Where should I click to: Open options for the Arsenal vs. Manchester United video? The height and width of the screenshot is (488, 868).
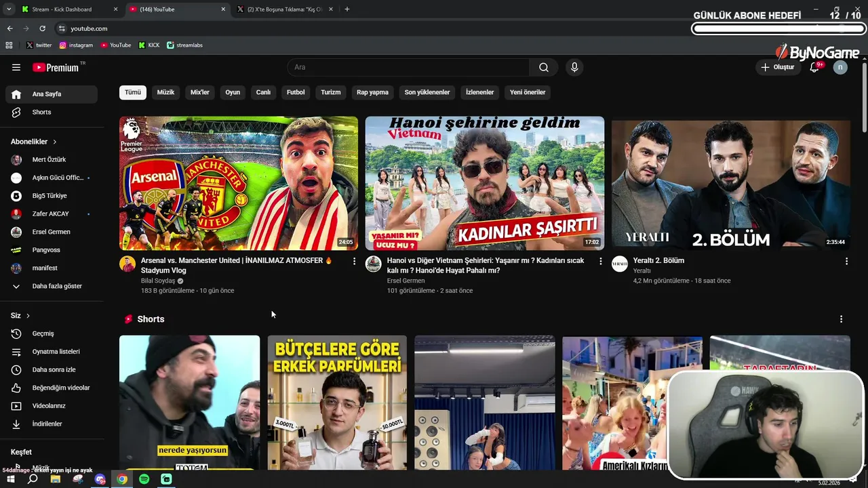354,261
